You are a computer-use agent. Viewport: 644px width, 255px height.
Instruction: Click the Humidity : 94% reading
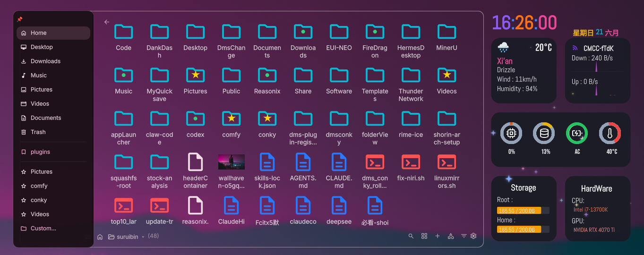(x=517, y=89)
